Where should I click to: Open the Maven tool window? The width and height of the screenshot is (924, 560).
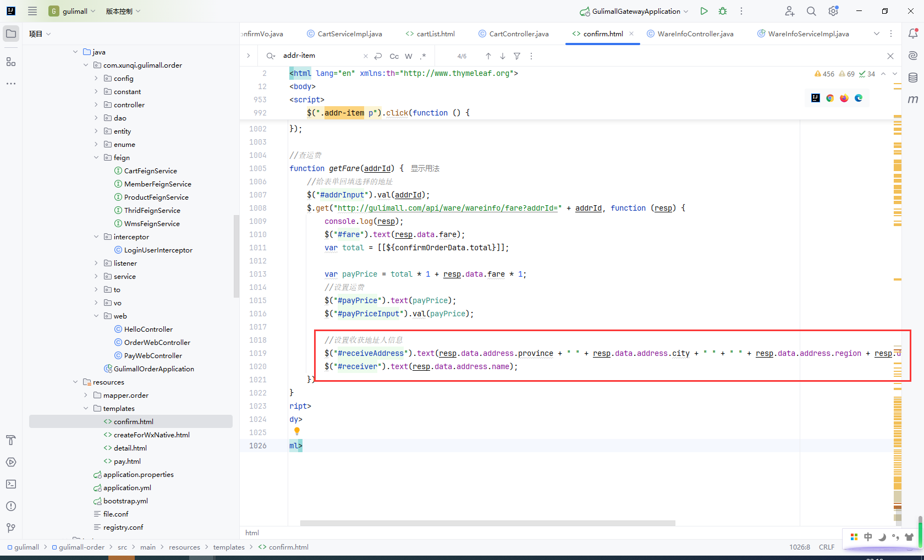pos(913,100)
